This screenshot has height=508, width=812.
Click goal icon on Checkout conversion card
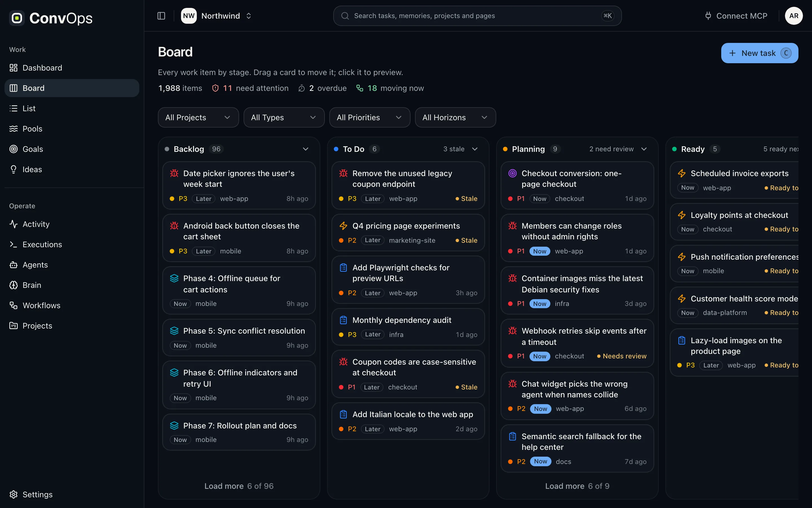click(x=512, y=173)
